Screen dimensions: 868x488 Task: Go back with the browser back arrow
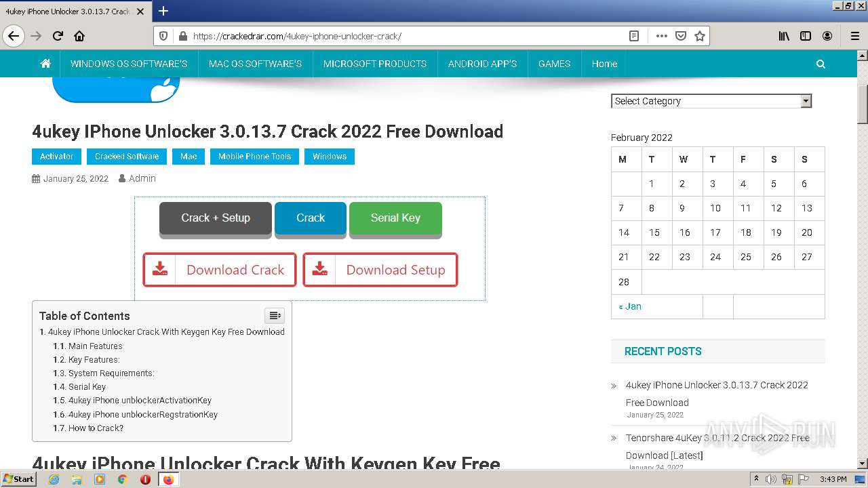click(x=14, y=36)
